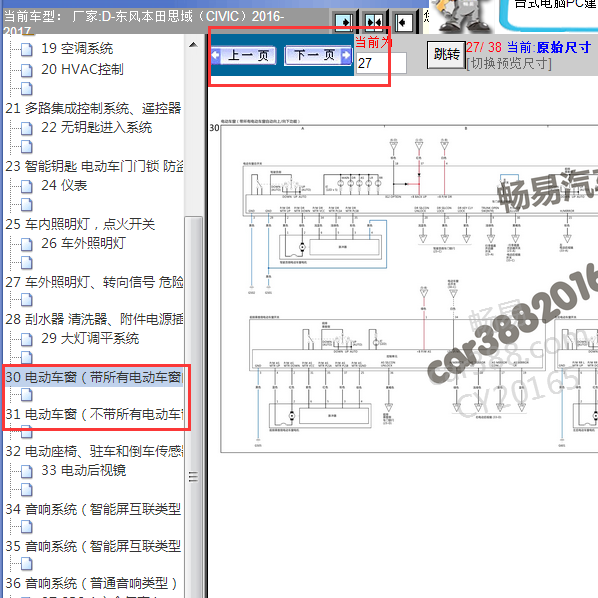
Task: Click page icon beside 24 仪表
Action: pyautogui.click(x=26, y=186)
